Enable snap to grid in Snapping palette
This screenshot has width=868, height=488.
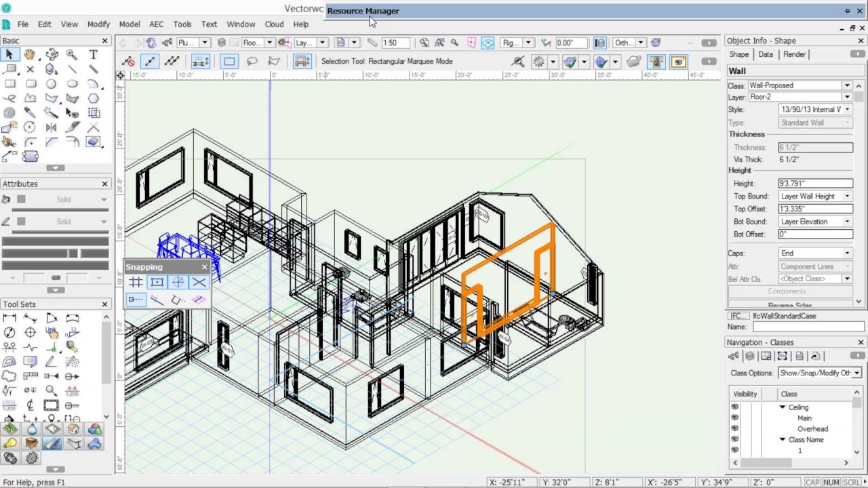[x=136, y=282]
